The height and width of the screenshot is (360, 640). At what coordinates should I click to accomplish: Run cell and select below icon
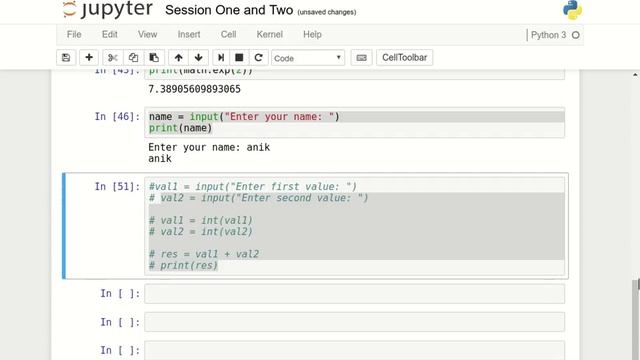(221, 58)
